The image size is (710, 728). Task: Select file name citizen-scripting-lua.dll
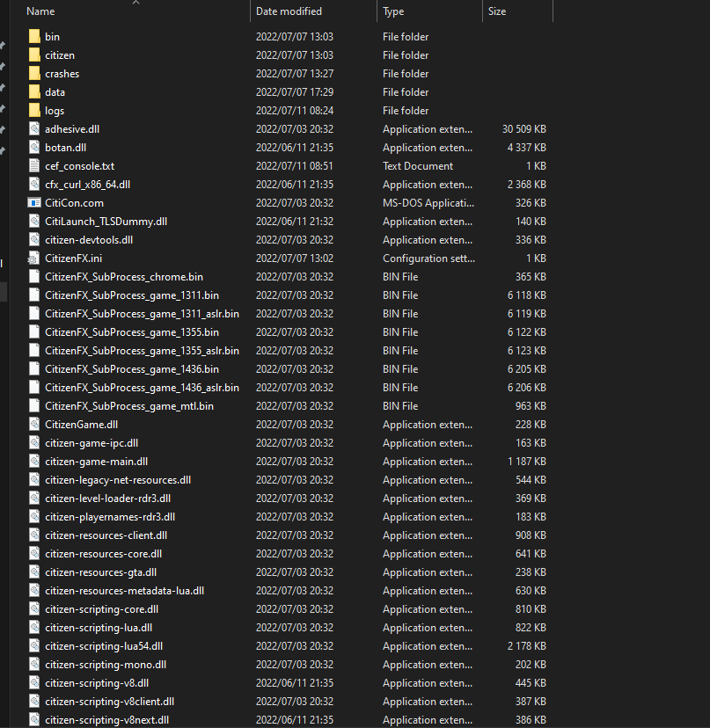point(99,628)
